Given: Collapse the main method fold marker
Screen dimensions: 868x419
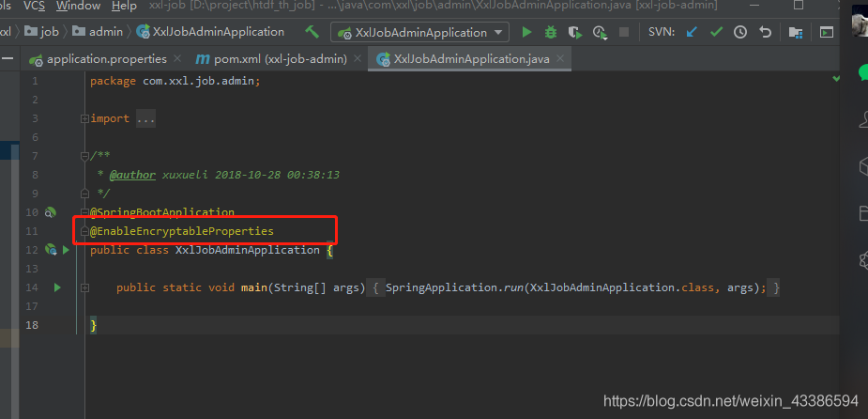Looking at the screenshot, I should 84,287.
